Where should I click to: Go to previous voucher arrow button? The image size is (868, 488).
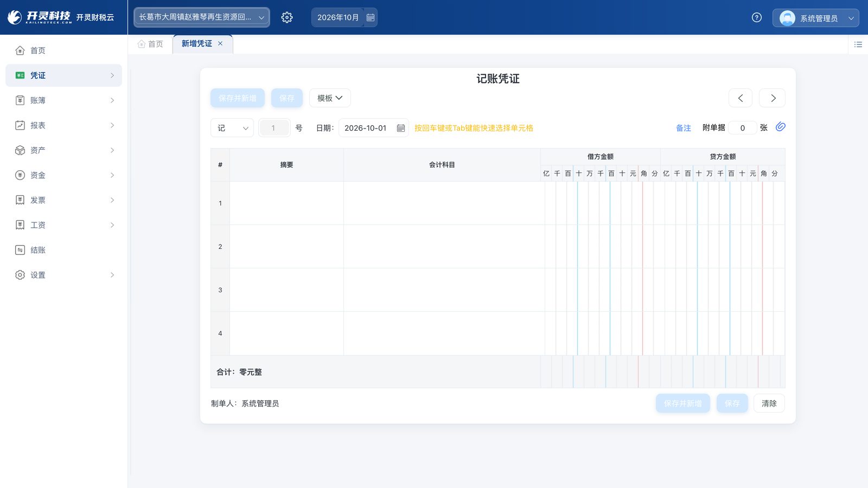[x=741, y=98]
